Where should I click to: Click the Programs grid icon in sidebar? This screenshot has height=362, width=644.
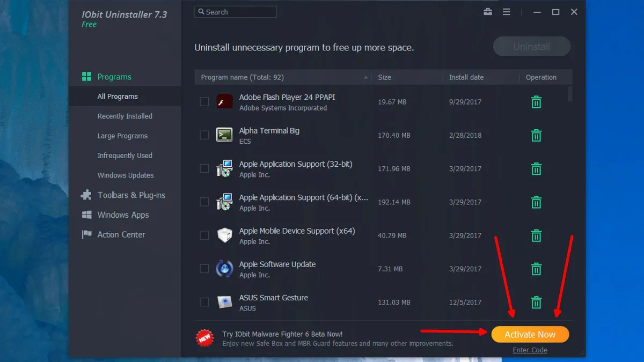tap(86, 77)
